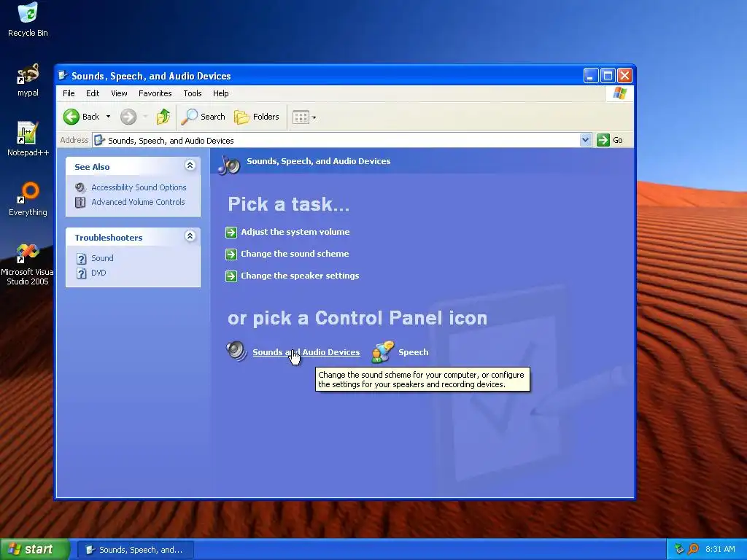Open the Speech control panel link
This screenshot has height=560, width=747.
point(413,352)
